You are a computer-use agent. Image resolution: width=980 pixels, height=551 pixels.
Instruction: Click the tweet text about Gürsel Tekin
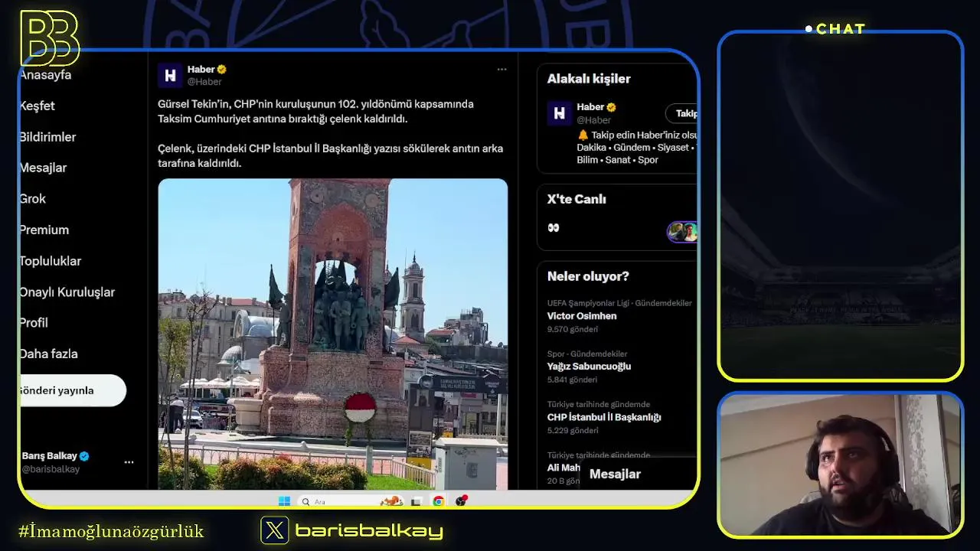[x=330, y=133]
